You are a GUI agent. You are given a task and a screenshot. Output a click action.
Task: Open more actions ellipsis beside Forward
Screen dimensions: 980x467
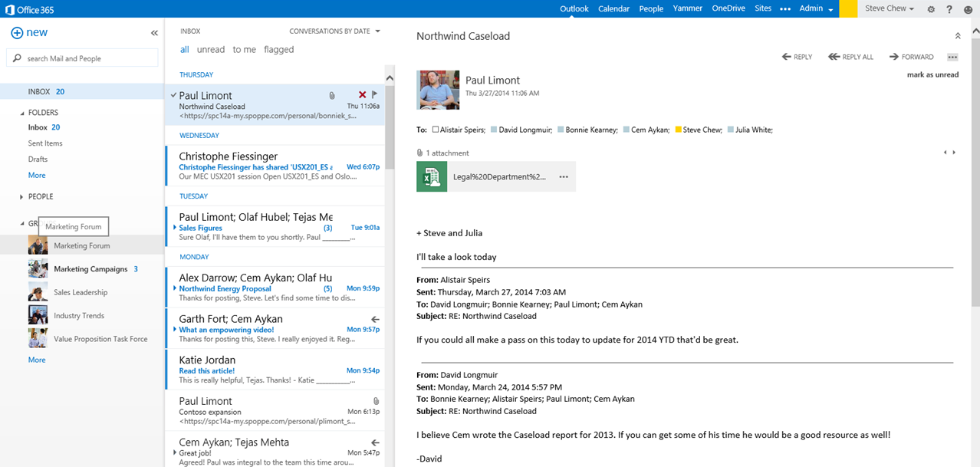point(952,57)
